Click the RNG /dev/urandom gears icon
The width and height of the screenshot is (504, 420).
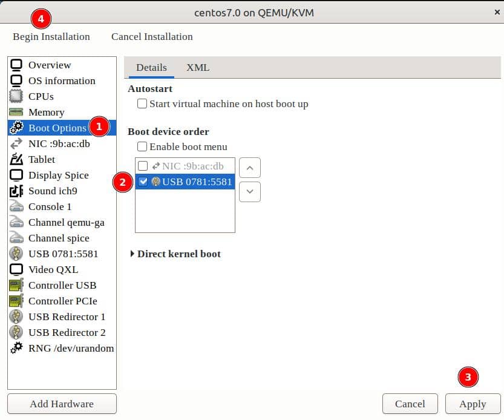click(16, 348)
